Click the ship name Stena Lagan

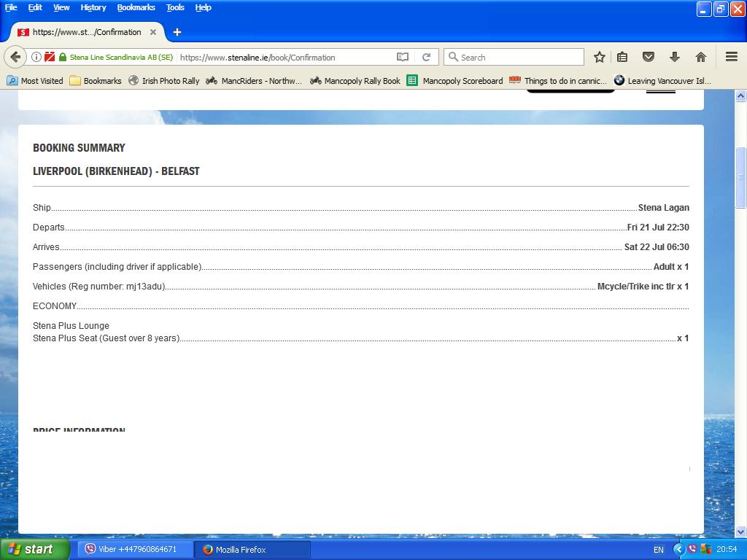coord(664,208)
